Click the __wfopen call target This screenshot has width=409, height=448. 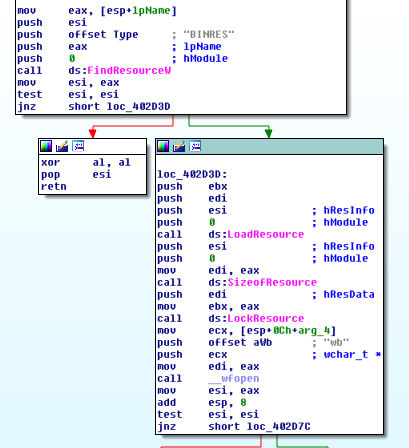[234, 378]
